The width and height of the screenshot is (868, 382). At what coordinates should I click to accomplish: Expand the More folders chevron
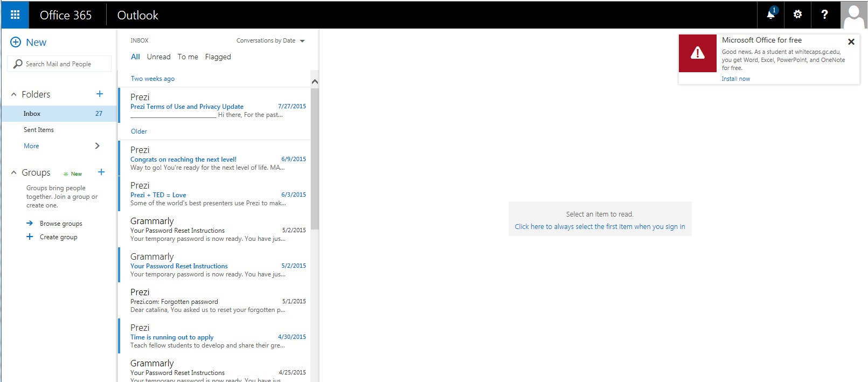point(98,145)
